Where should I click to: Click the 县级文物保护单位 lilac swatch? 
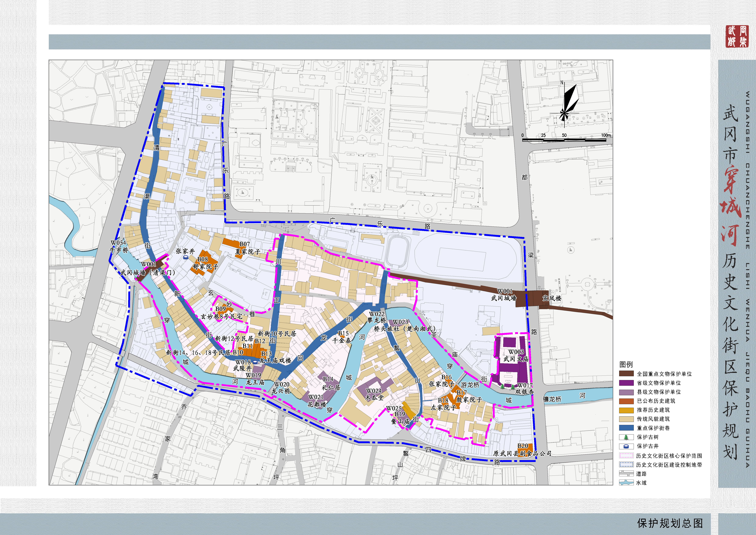(x=626, y=392)
